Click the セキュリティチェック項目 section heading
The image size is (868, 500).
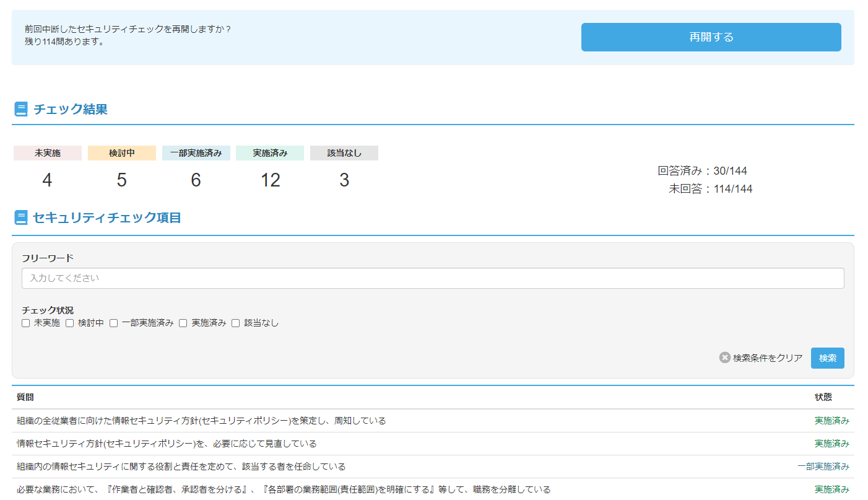pyautogui.click(x=107, y=218)
